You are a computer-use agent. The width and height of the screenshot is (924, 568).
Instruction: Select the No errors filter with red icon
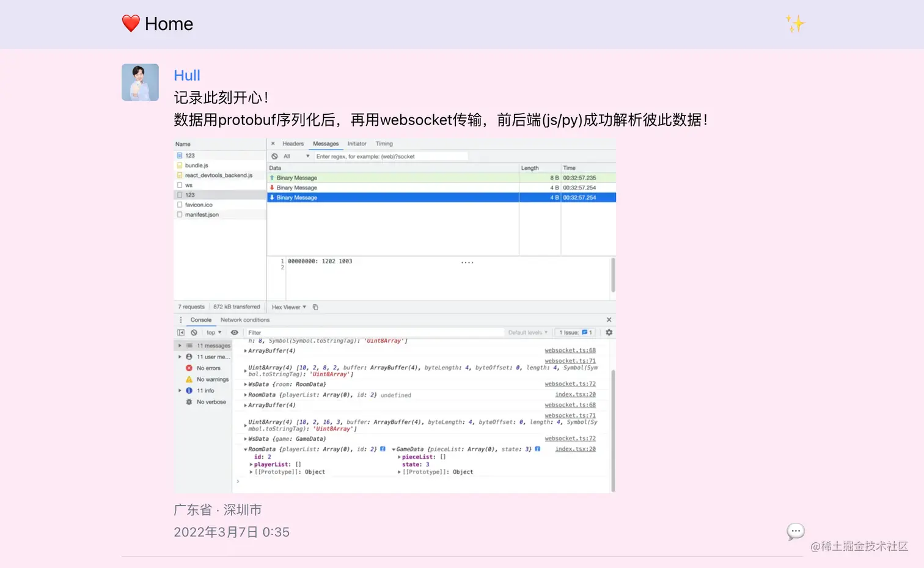[203, 368]
